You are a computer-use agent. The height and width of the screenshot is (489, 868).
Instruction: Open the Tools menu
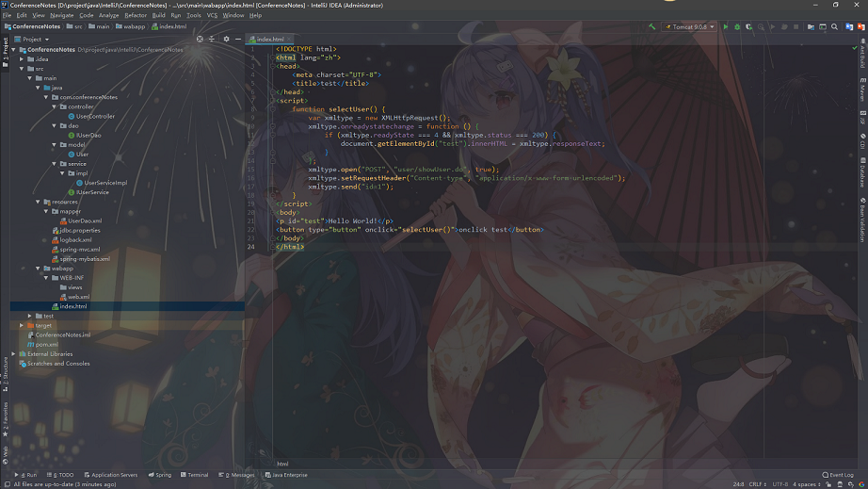tap(194, 15)
